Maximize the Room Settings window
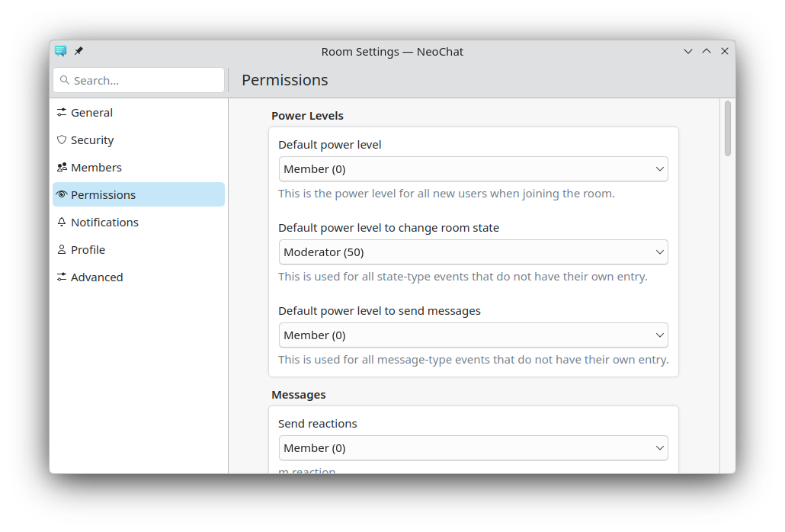Viewport: 785px width, 532px height. pos(706,51)
